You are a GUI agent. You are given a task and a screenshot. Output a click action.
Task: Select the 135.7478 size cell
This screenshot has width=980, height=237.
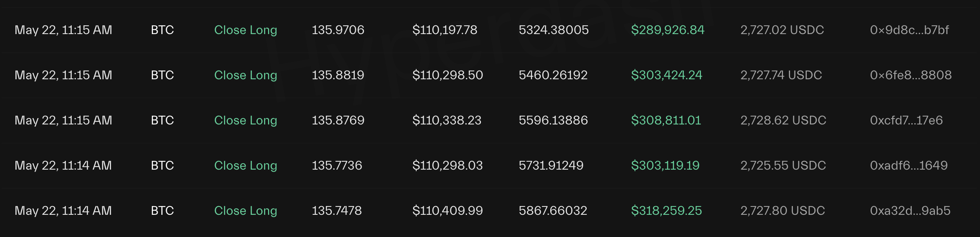pyautogui.click(x=337, y=211)
